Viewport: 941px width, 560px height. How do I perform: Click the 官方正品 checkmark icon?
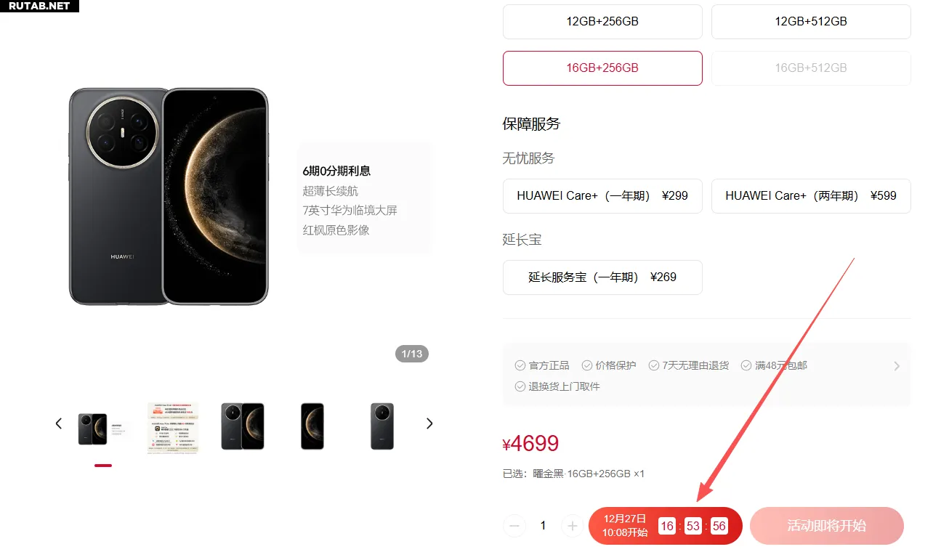click(x=520, y=365)
